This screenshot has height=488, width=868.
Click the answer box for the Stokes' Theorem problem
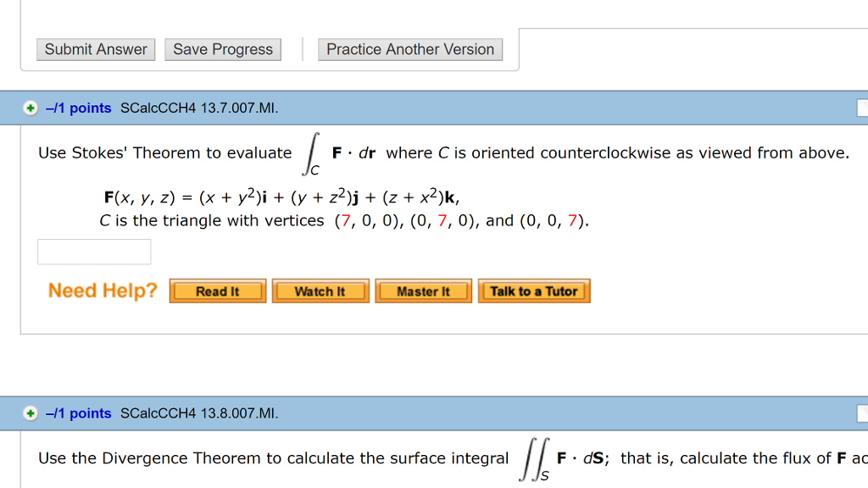click(93, 251)
